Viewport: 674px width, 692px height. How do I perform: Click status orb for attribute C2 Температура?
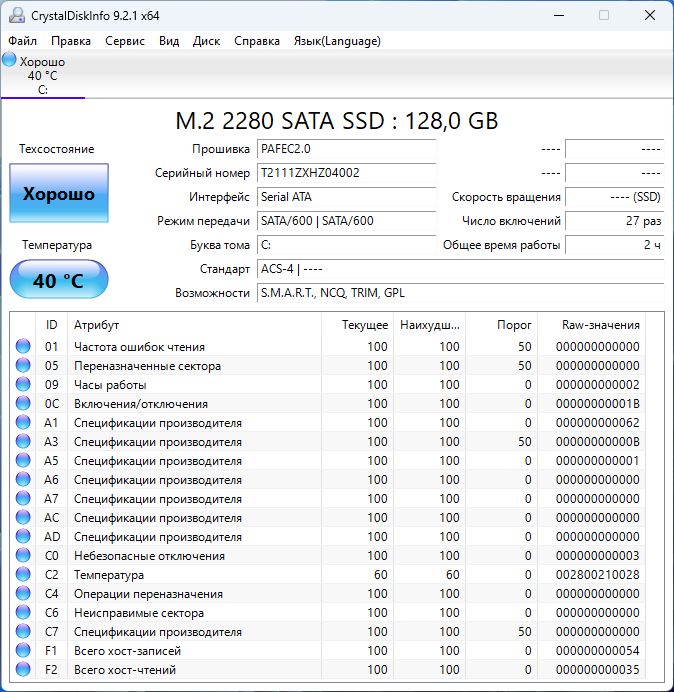click(23, 574)
